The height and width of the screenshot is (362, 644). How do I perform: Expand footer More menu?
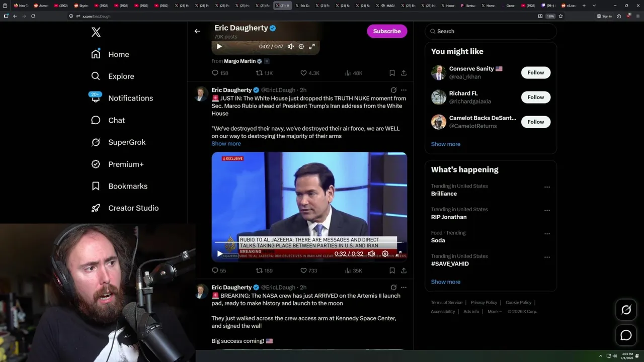point(495,312)
